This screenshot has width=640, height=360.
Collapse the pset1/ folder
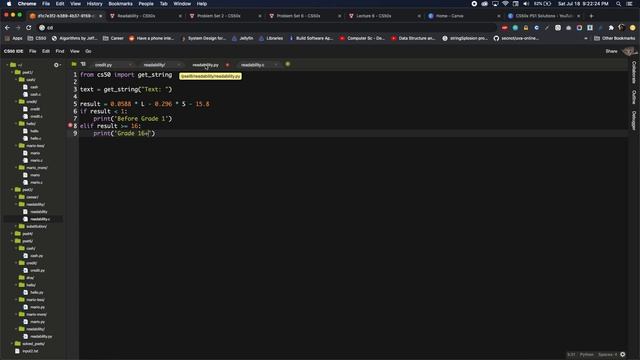[x=12, y=72]
